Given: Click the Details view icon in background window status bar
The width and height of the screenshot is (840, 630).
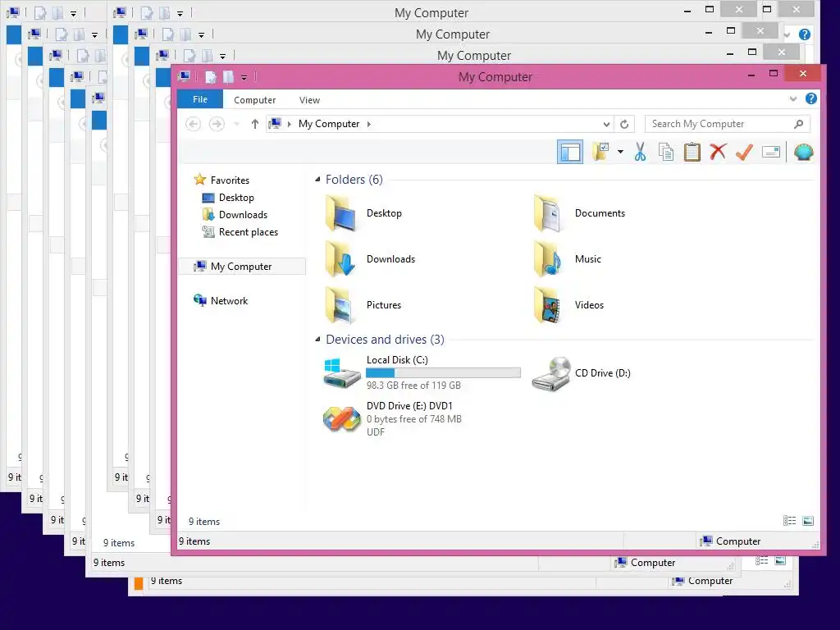Looking at the screenshot, I should point(762,561).
